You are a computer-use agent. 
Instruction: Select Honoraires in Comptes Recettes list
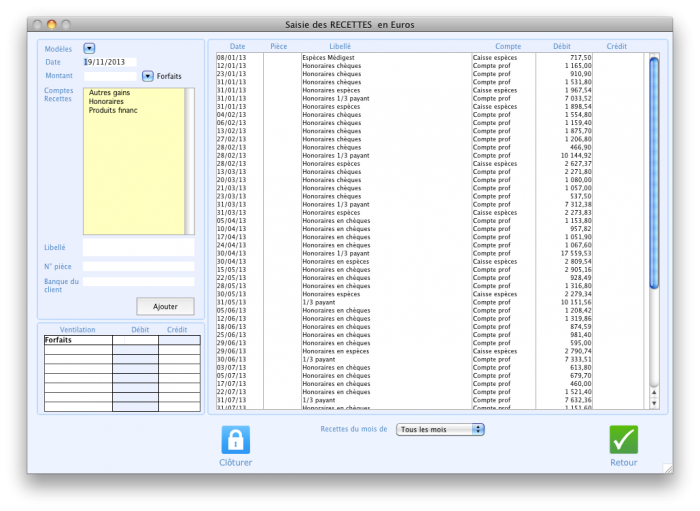click(x=106, y=101)
